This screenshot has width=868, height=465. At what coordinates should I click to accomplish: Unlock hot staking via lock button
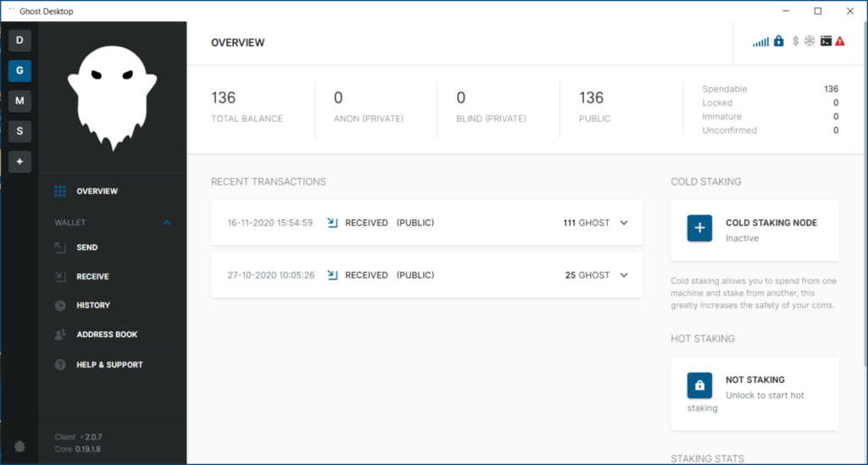click(x=699, y=386)
